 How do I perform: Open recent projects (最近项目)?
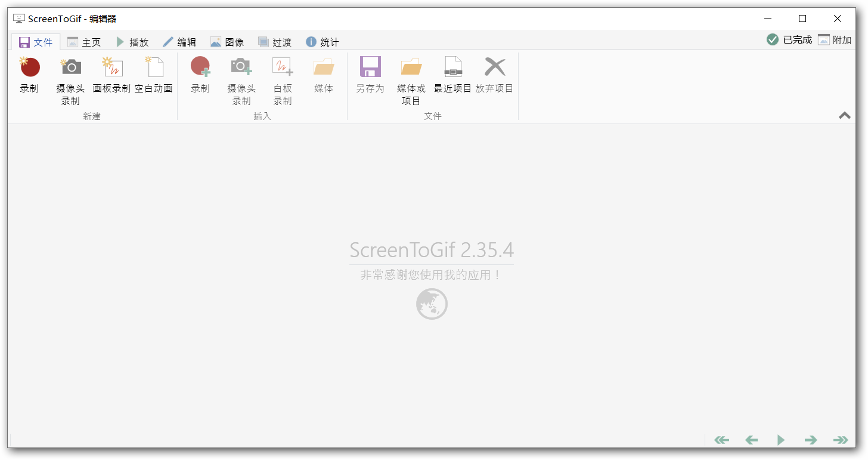coord(452,76)
